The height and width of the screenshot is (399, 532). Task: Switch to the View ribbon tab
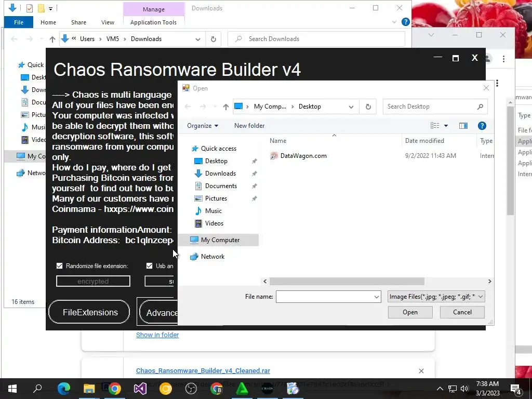(108, 22)
